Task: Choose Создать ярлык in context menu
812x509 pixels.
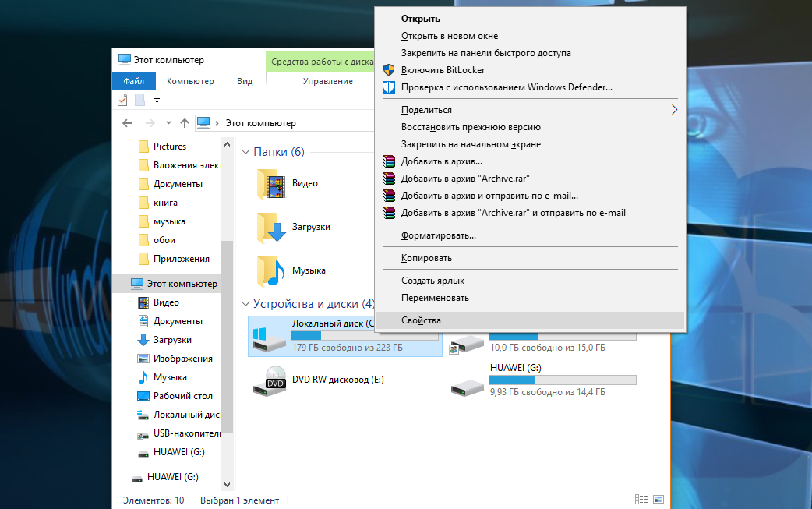Action: [530, 281]
